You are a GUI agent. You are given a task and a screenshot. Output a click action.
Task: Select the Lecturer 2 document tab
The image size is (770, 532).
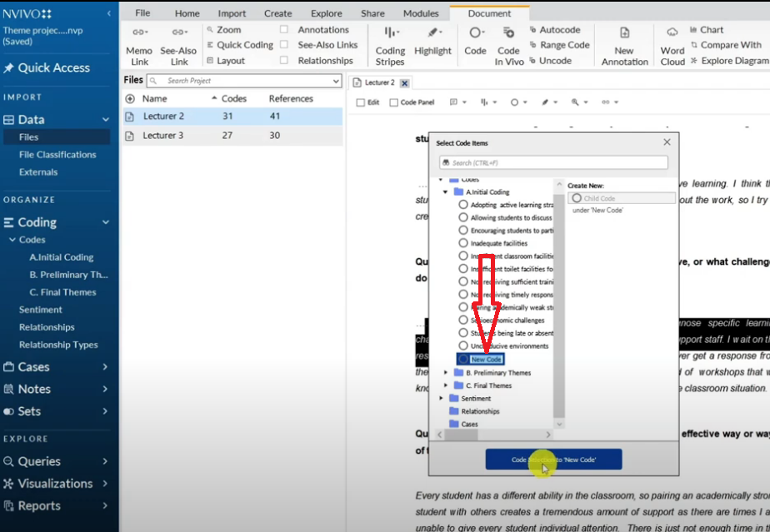click(379, 82)
